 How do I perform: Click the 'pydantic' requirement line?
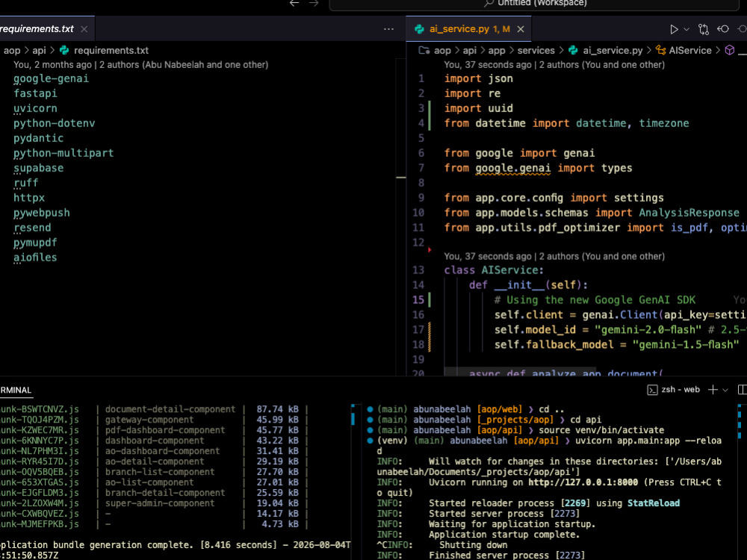(39, 138)
